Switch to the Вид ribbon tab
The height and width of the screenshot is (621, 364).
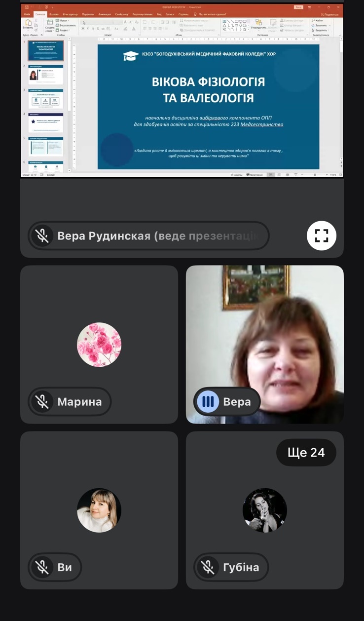click(x=159, y=14)
